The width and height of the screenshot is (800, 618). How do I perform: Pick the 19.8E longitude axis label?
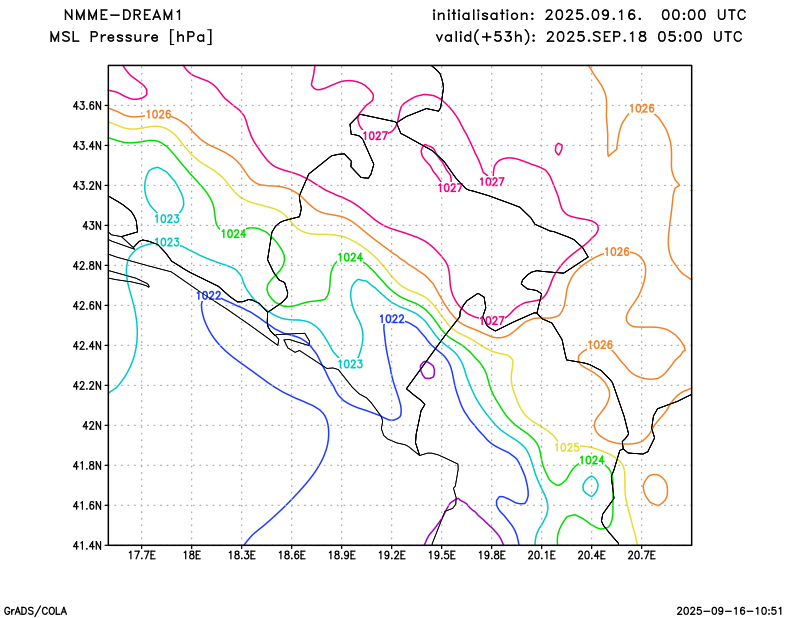(491, 555)
